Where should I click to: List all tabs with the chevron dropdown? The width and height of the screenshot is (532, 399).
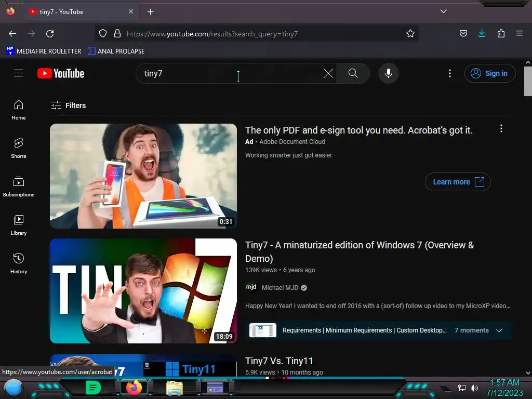coord(444,11)
